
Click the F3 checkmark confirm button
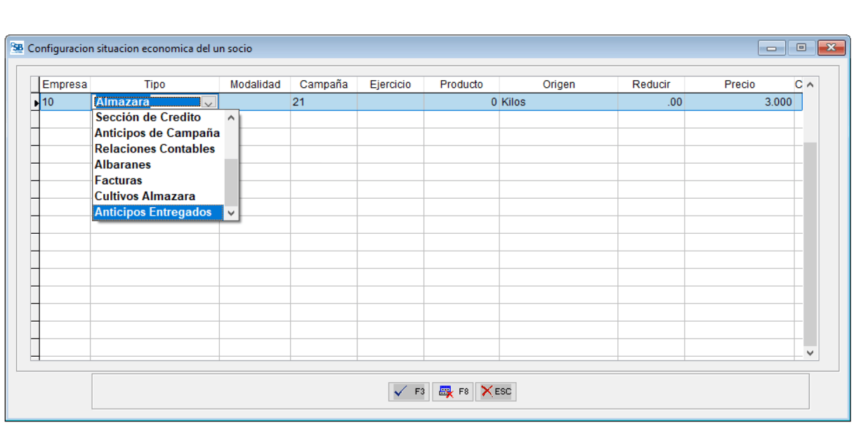click(408, 392)
